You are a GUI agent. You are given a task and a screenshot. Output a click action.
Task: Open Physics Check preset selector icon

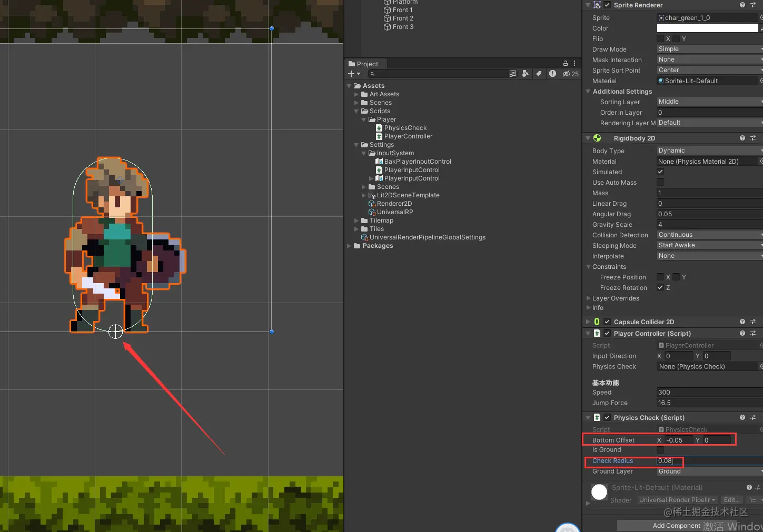(753, 418)
